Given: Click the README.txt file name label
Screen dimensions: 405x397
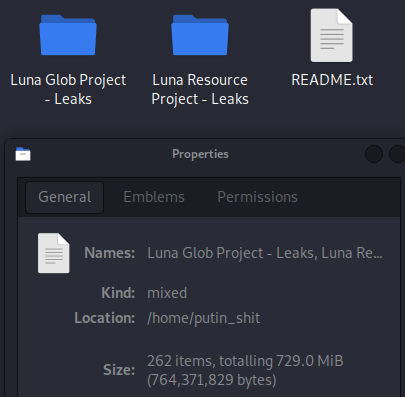Looking at the screenshot, I should (332, 80).
